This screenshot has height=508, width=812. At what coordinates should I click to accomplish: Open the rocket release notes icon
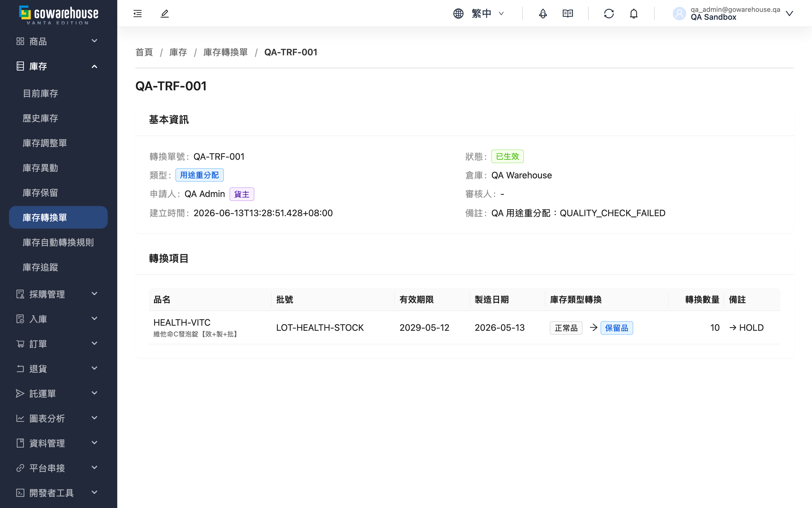[x=542, y=14]
